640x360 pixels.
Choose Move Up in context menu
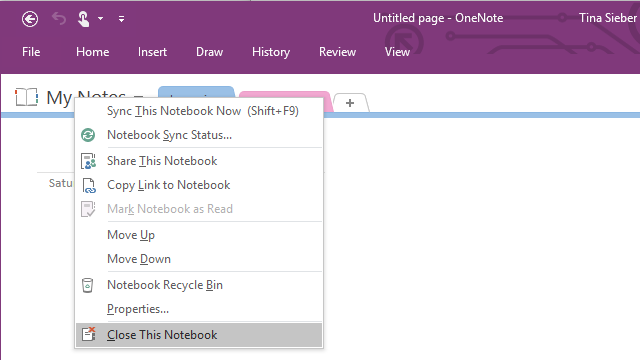point(199,235)
